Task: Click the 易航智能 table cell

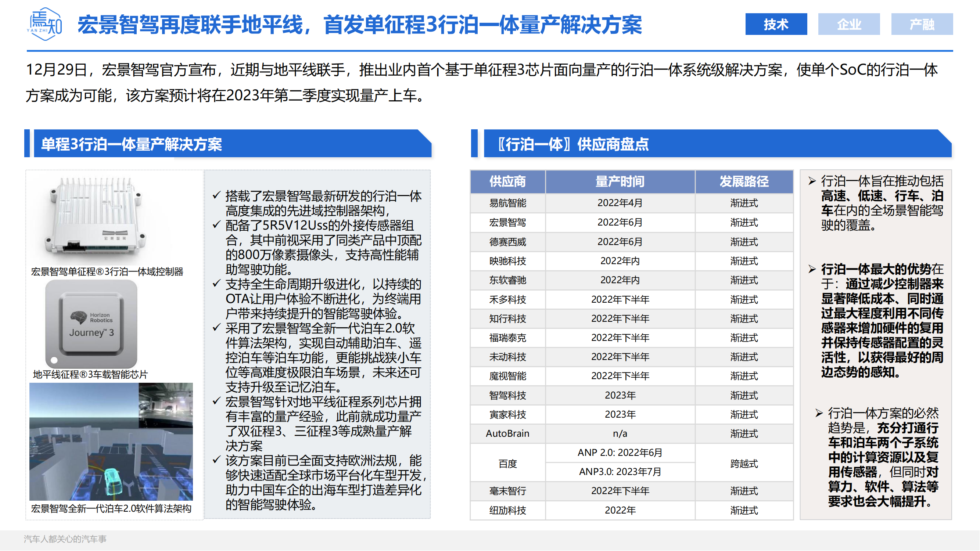Action: pyautogui.click(x=508, y=203)
